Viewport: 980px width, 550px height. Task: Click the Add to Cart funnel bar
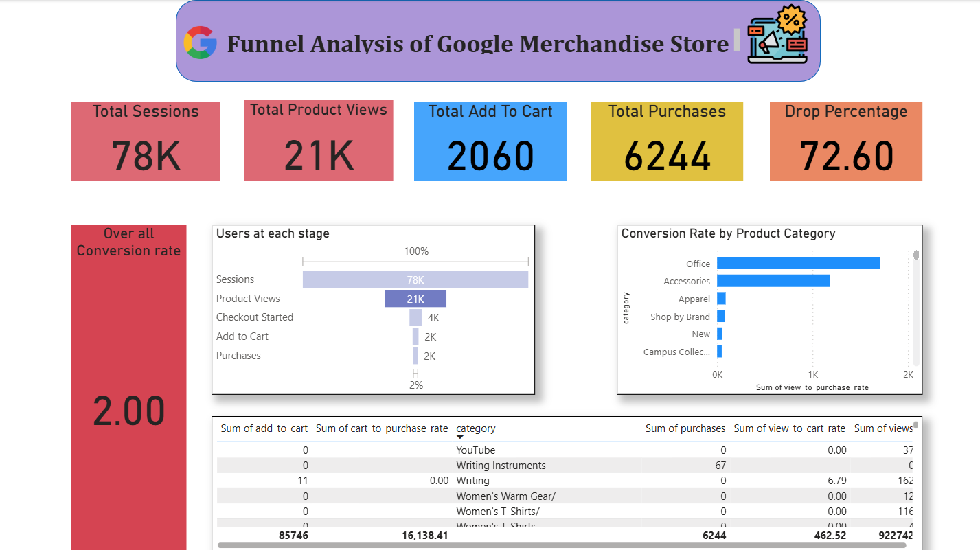coord(415,336)
